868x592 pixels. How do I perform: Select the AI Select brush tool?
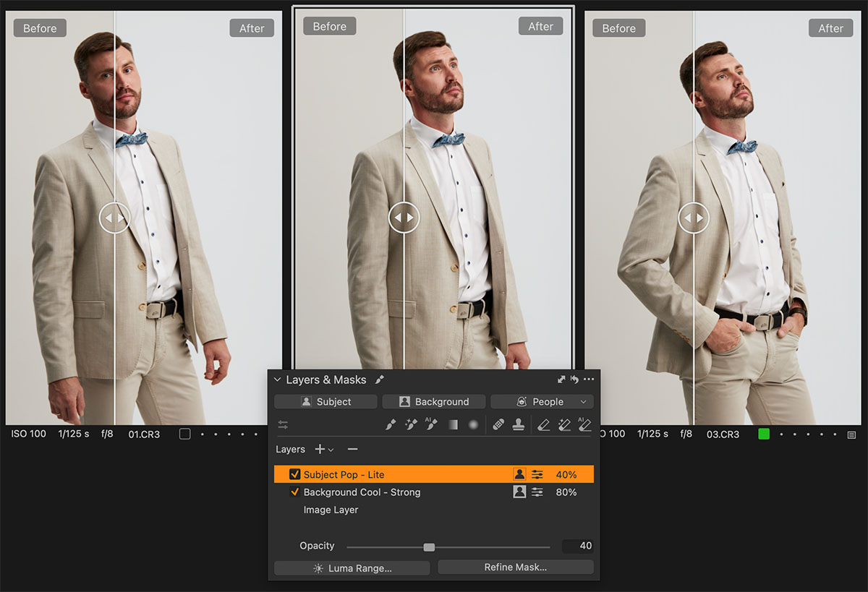click(432, 425)
